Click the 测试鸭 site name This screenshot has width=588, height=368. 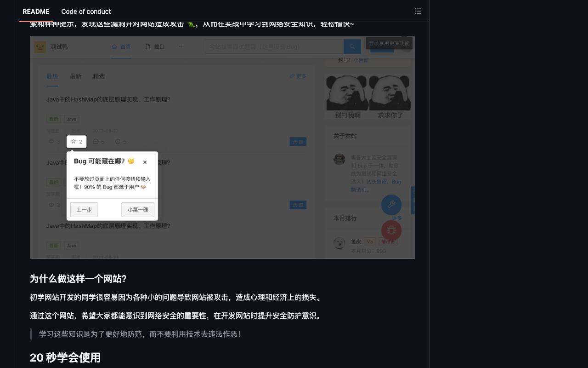pos(59,46)
